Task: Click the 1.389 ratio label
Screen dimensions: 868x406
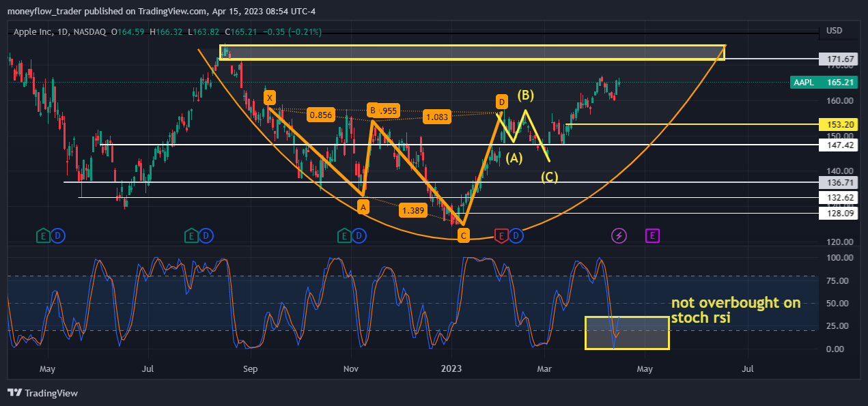Action: pos(414,211)
